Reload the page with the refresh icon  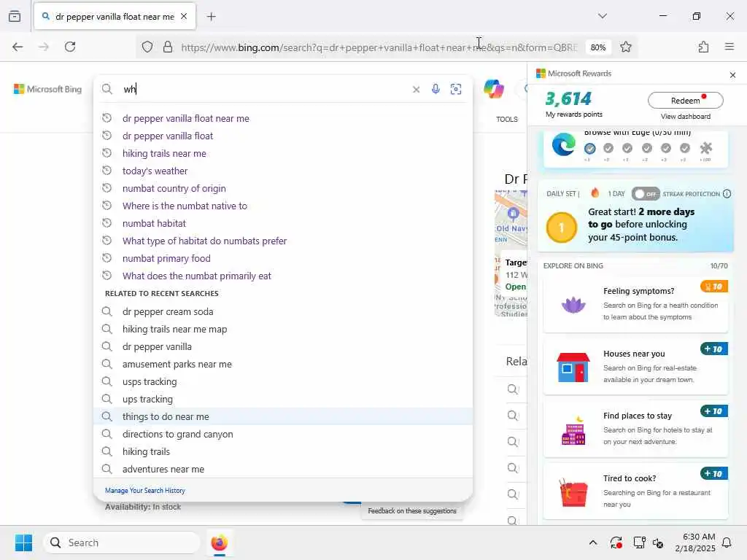(x=70, y=47)
